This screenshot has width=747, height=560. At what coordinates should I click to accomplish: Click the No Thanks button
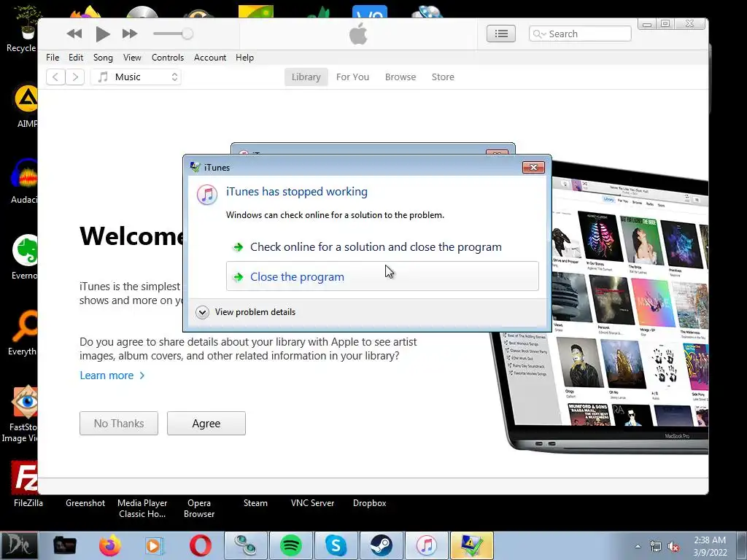click(119, 424)
